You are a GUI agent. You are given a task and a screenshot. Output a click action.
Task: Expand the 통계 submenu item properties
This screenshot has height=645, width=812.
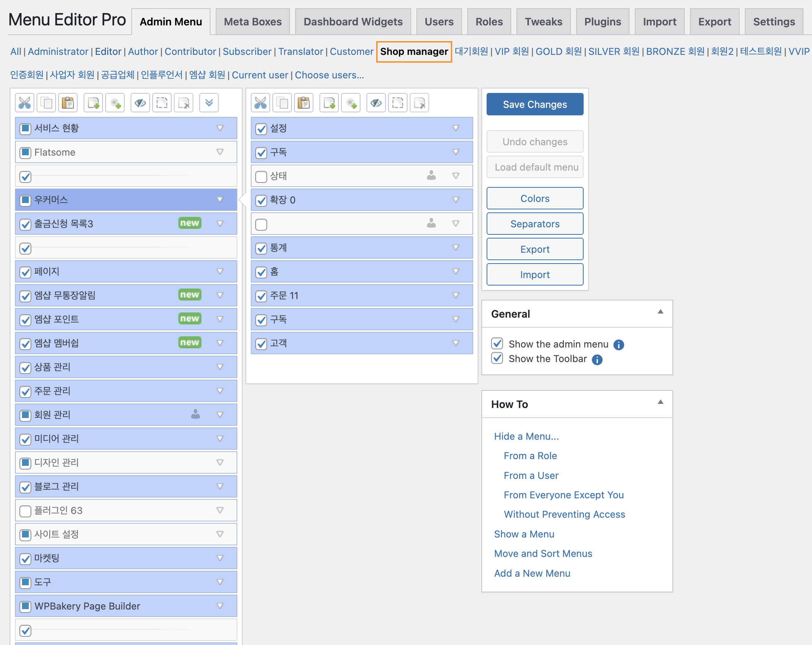456,248
